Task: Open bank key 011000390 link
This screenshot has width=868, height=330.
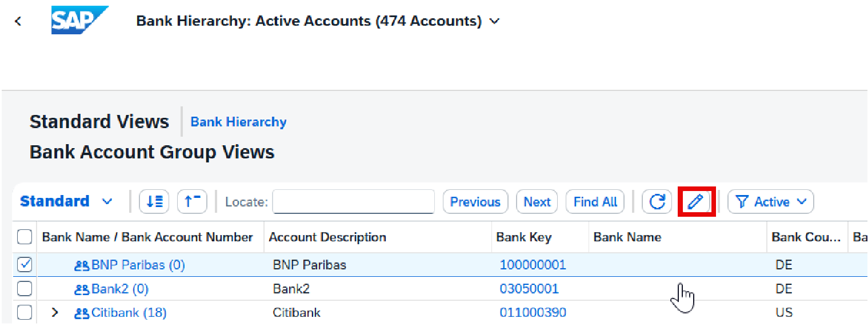Action: coord(533,313)
